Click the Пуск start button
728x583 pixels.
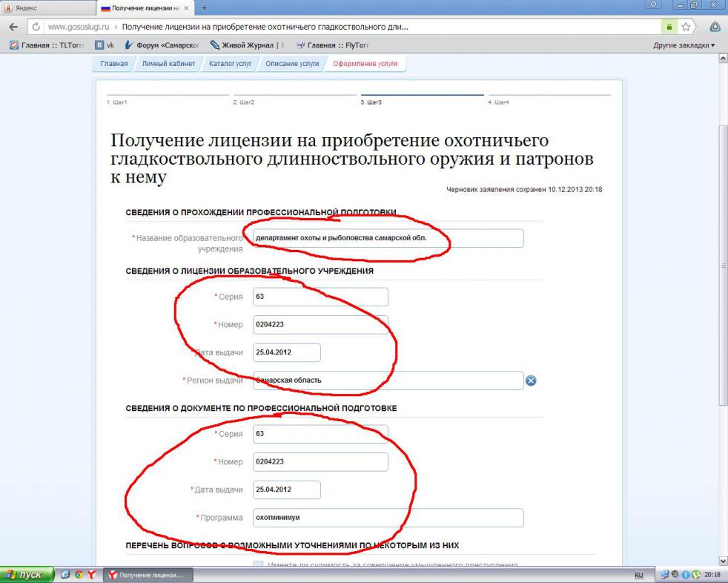point(27,575)
